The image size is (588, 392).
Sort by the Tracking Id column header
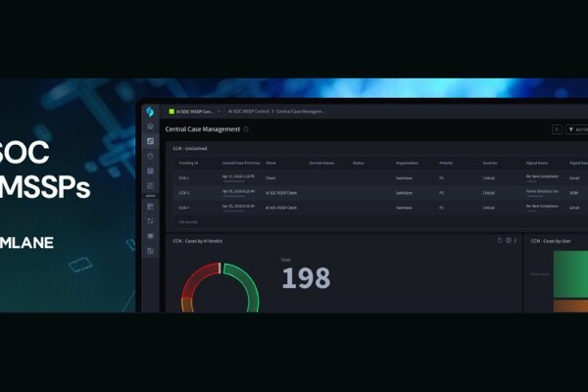click(188, 163)
